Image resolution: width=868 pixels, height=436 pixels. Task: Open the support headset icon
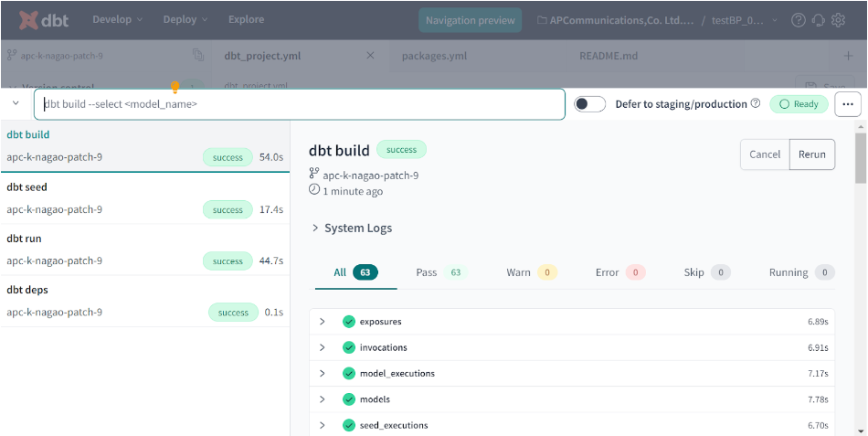818,20
